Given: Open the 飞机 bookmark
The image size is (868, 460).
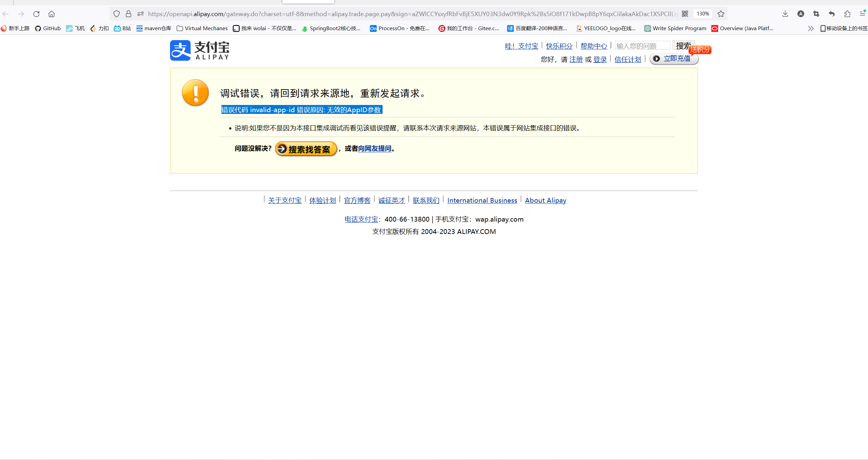Looking at the screenshot, I should 75,28.
